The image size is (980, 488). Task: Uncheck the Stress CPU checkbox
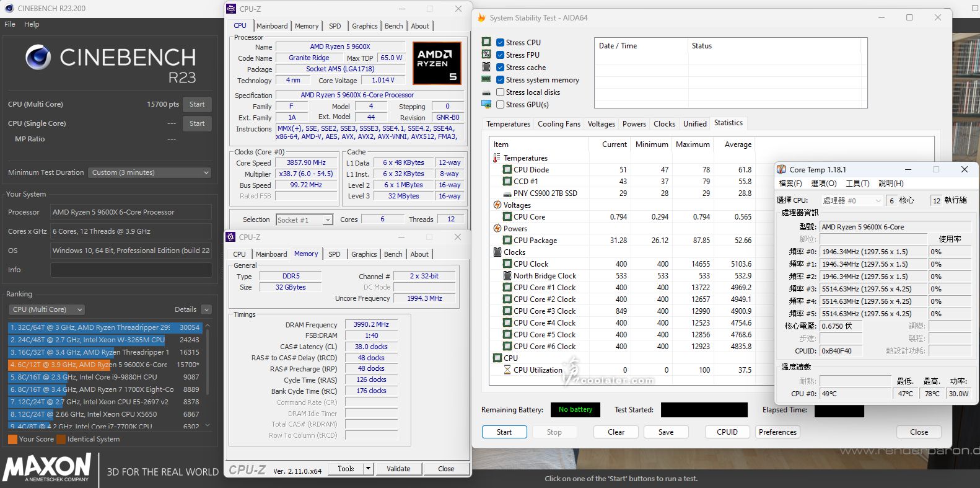coord(500,42)
